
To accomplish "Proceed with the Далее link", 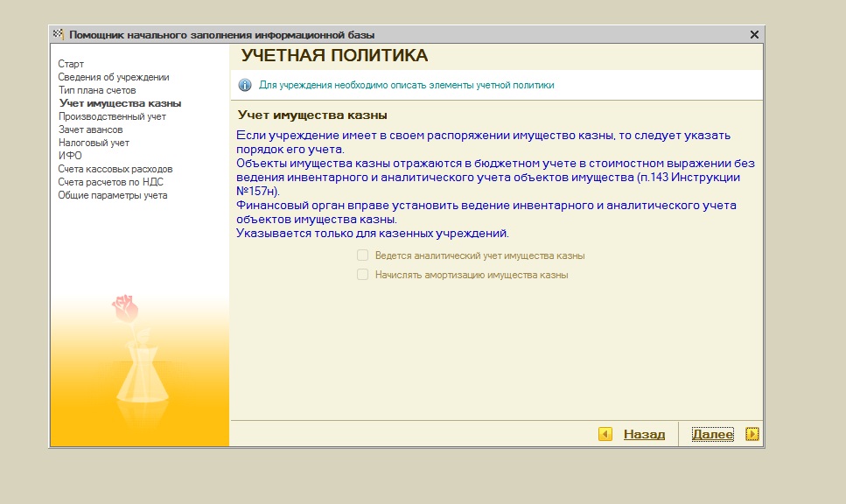I will click(713, 434).
